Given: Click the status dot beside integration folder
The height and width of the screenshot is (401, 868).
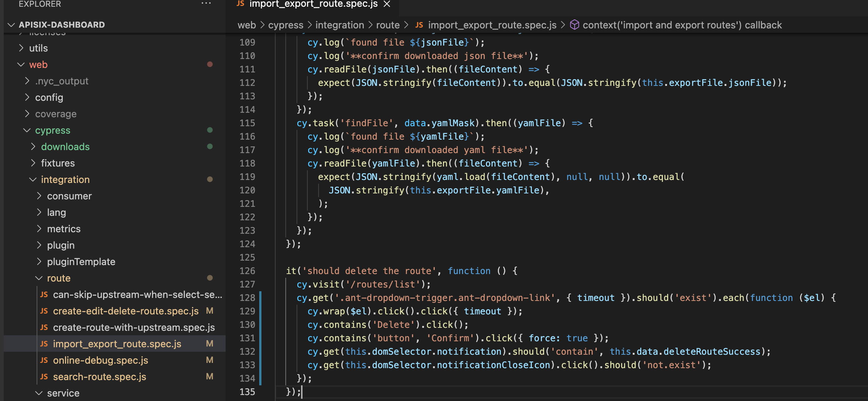Looking at the screenshot, I should 210,179.
